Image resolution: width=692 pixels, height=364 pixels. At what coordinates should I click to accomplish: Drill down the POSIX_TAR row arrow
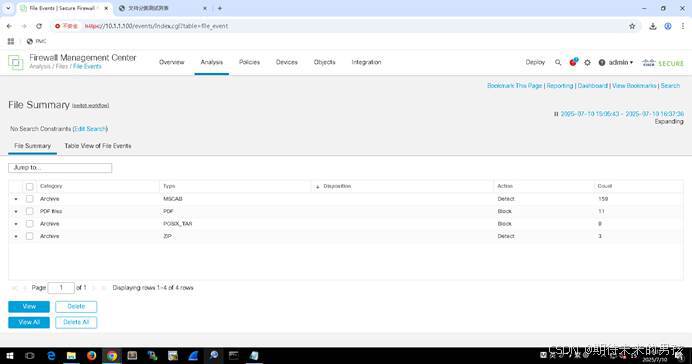(16, 224)
